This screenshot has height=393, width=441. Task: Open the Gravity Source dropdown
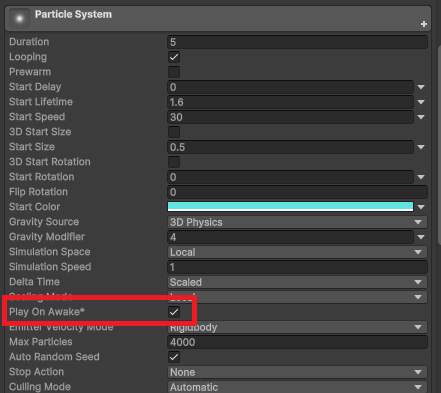coord(297,222)
